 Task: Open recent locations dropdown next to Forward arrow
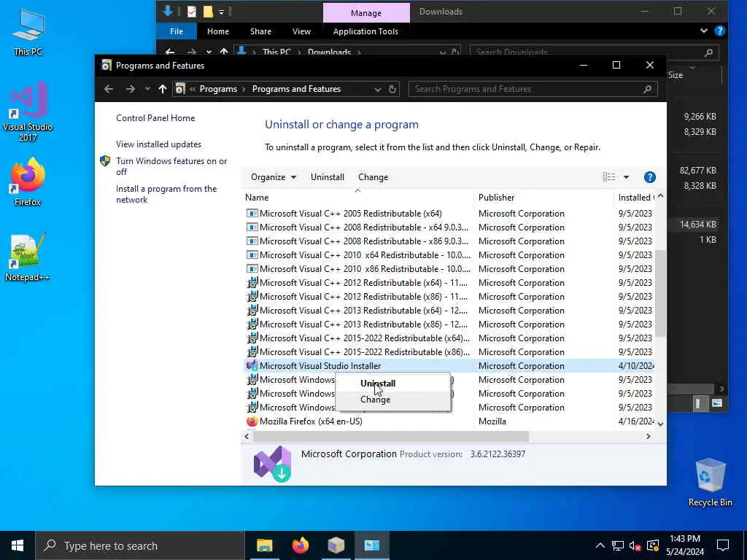click(x=147, y=89)
